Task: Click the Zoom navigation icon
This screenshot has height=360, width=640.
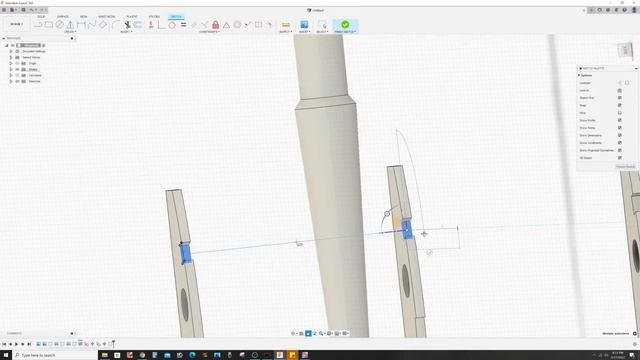Action: [314, 333]
